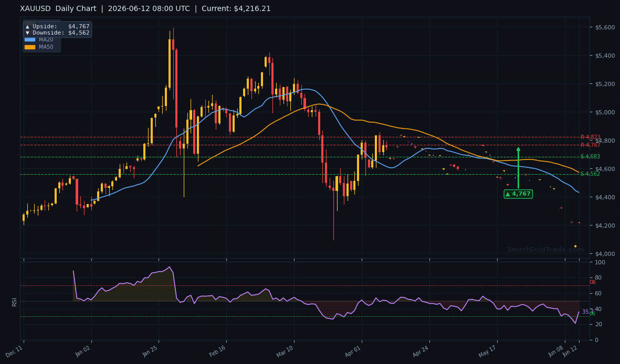Click the RSI axis value 20
620x364 pixels.
tap(598, 325)
